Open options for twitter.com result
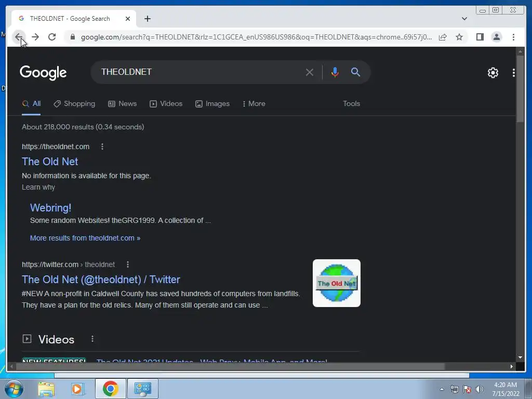Viewport: 532px width, 399px height. [x=128, y=264]
